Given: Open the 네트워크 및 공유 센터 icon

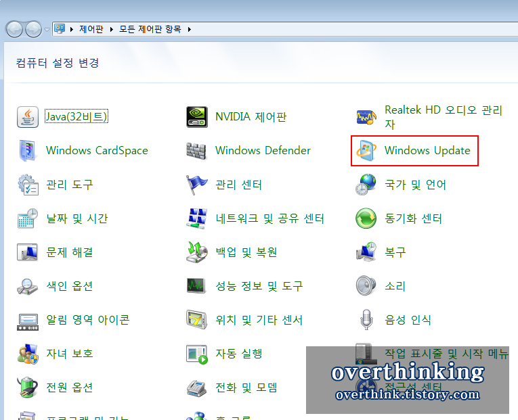Looking at the screenshot, I should (x=197, y=218).
